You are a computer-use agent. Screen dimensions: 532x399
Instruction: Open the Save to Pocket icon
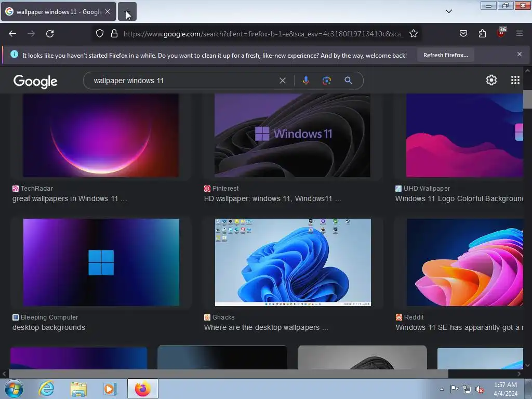point(463,33)
